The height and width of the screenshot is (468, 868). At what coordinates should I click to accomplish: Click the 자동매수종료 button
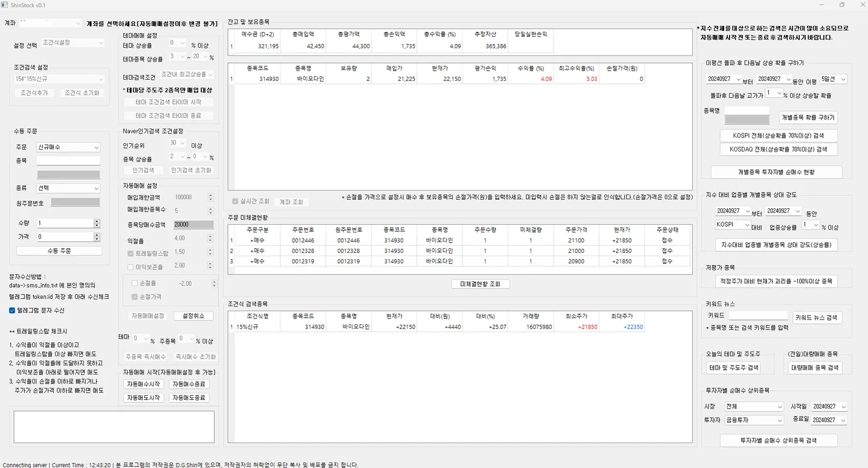[x=189, y=384]
